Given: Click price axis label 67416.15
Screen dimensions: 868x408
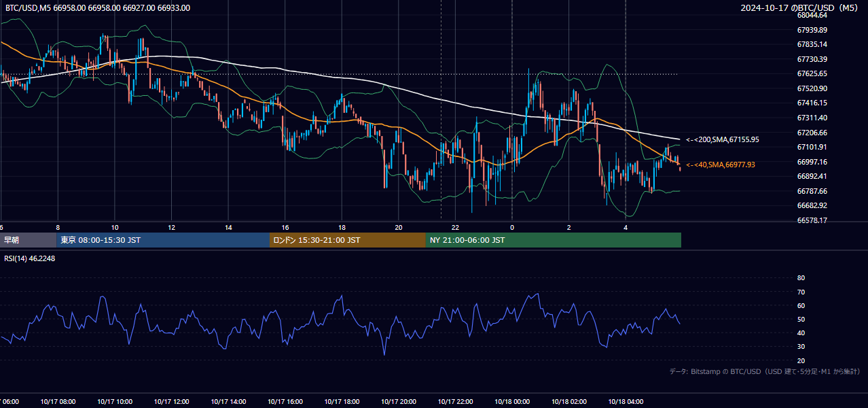Looking at the screenshot, I should [812, 103].
